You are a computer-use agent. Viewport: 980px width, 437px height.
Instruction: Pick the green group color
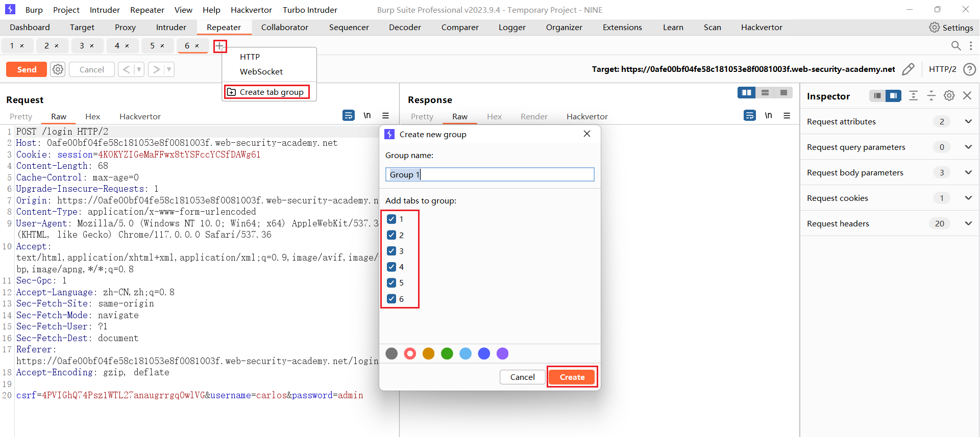(447, 353)
